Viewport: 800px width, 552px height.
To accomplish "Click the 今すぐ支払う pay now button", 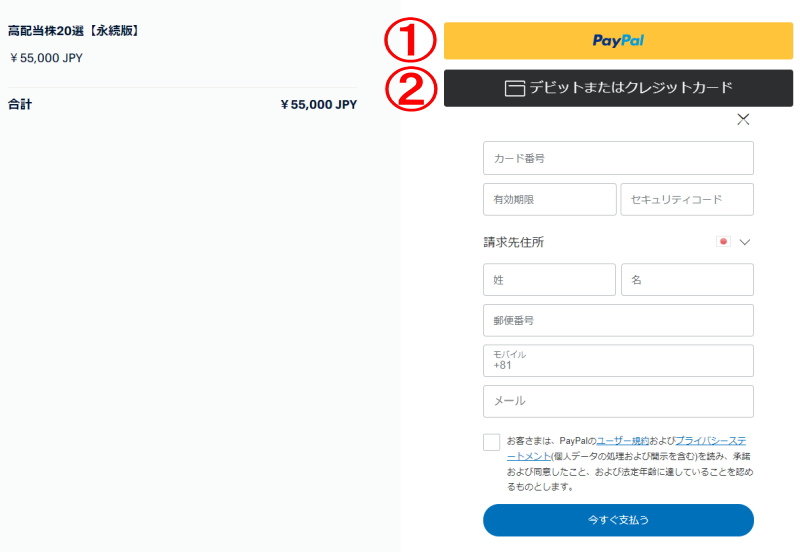I will (x=618, y=520).
